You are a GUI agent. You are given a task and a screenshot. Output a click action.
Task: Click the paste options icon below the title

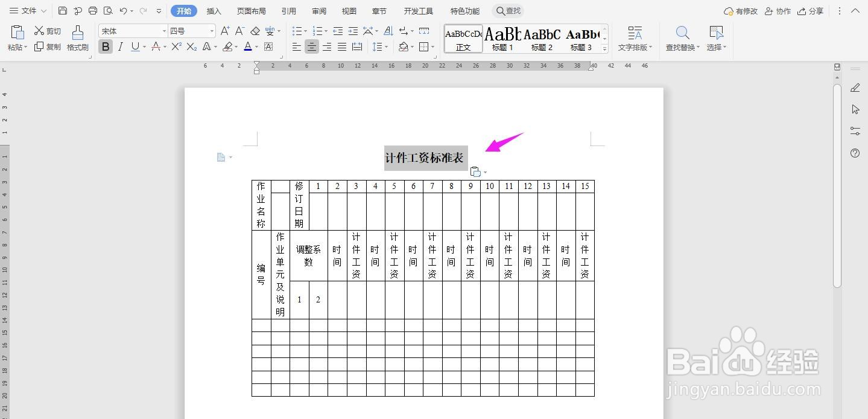(475, 172)
